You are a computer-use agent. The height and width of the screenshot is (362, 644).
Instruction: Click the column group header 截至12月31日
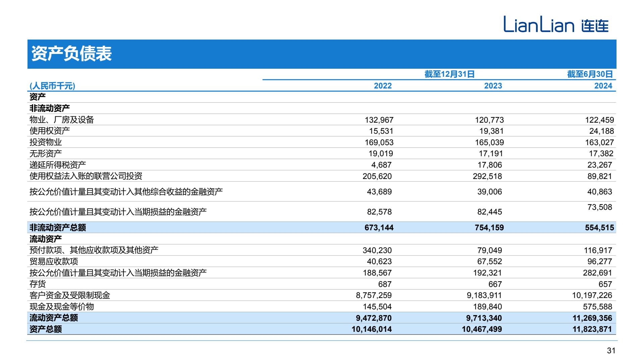(x=449, y=74)
